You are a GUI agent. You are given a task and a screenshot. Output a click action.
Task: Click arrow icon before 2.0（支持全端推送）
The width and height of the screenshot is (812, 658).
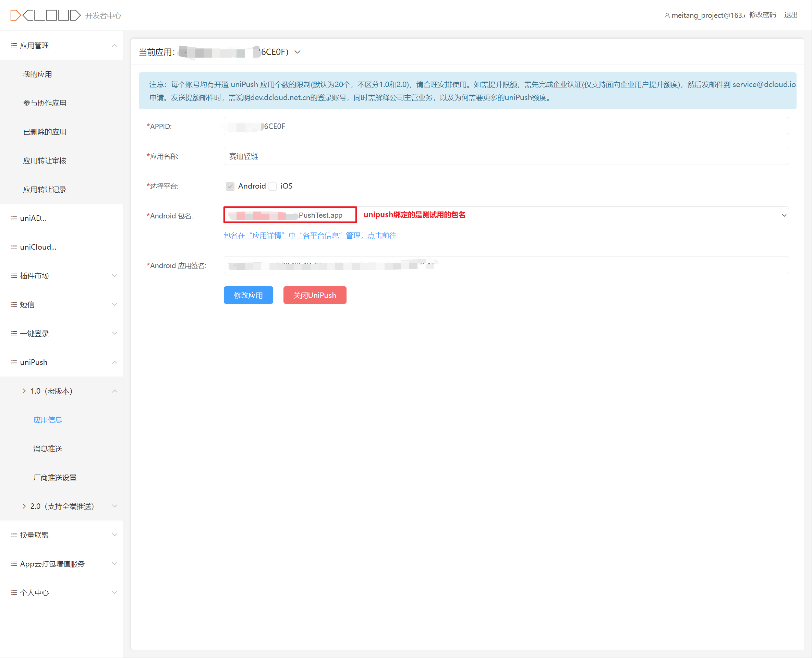[24, 506]
